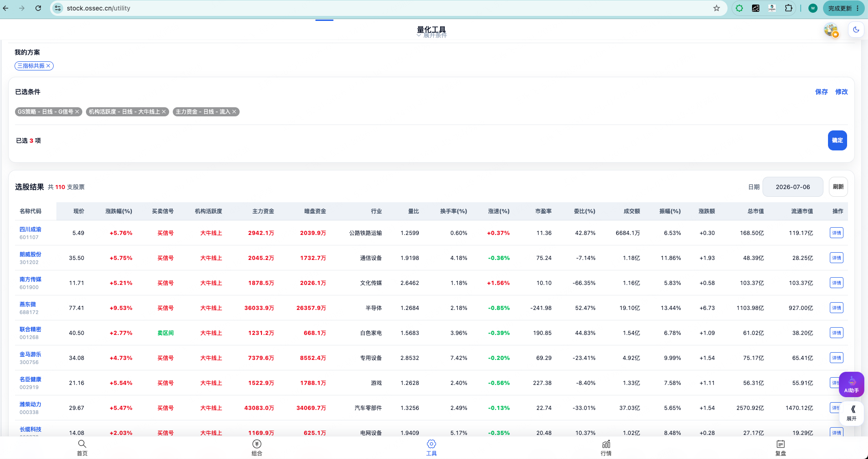This screenshot has width=868, height=459.
Task: Expand the 展开条件 chevron
Action: tap(419, 35)
